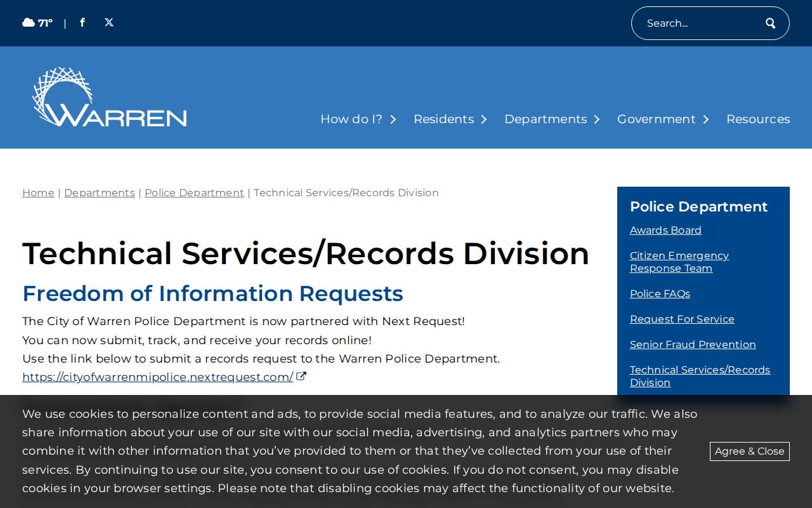Viewport: 812px width, 508px height.
Task: Open the Request For Service link
Action: [682, 319]
